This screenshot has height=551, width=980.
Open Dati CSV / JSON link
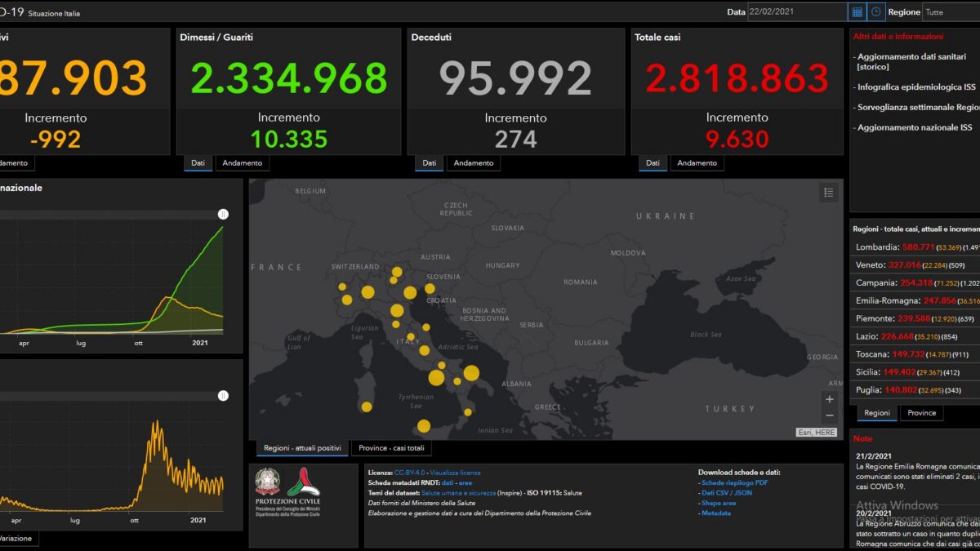pyautogui.click(x=727, y=493)
